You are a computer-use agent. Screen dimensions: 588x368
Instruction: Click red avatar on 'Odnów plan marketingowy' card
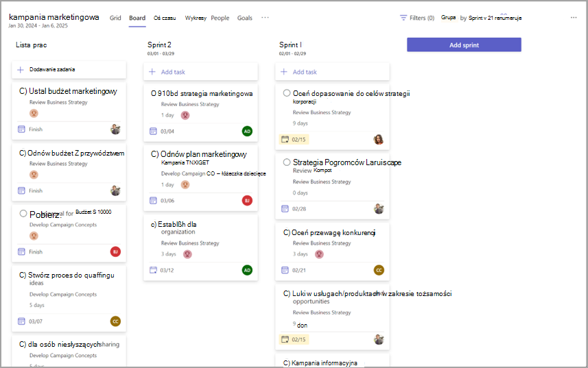click(247, 201)
